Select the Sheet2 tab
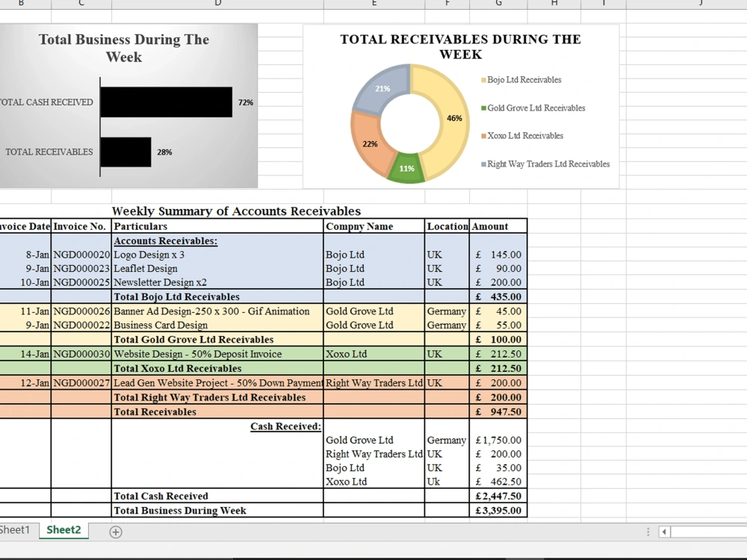Image resolution: width=747 pixels, height=560 pixels. click(63, 529)
